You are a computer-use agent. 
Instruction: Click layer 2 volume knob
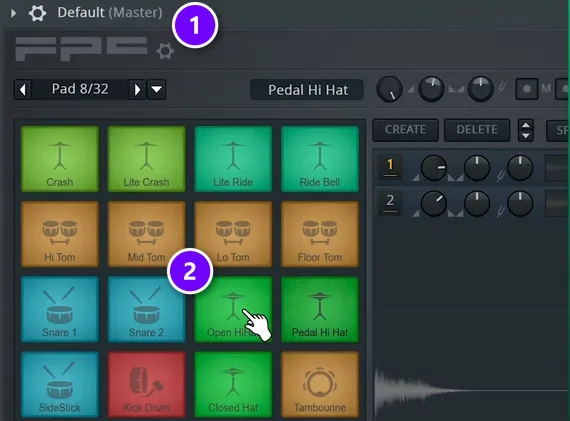434,204
